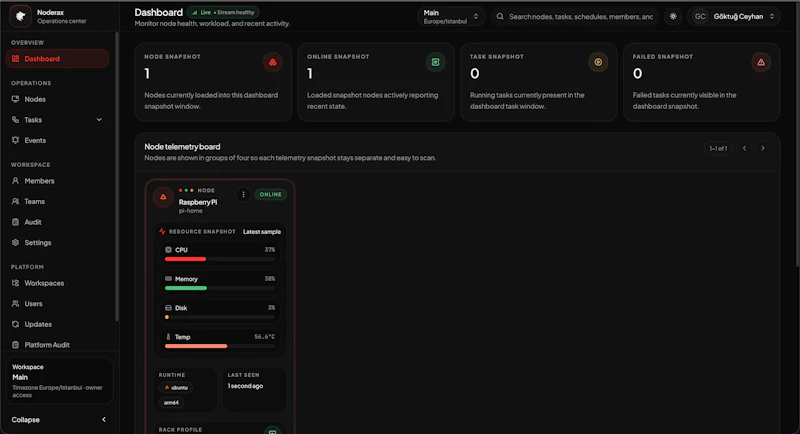
Task: Click the Updates refresh icon
Action: [x=15, y=324]
